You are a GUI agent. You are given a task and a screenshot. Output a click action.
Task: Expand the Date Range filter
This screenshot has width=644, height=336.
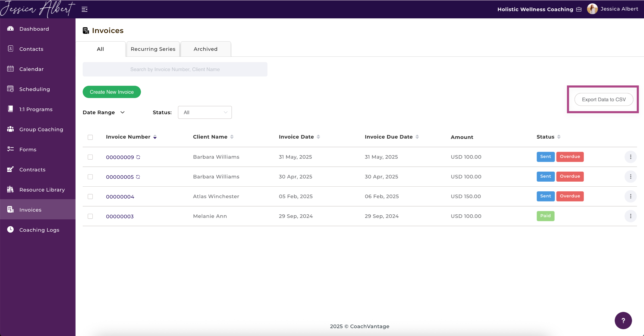coord(104,112)
